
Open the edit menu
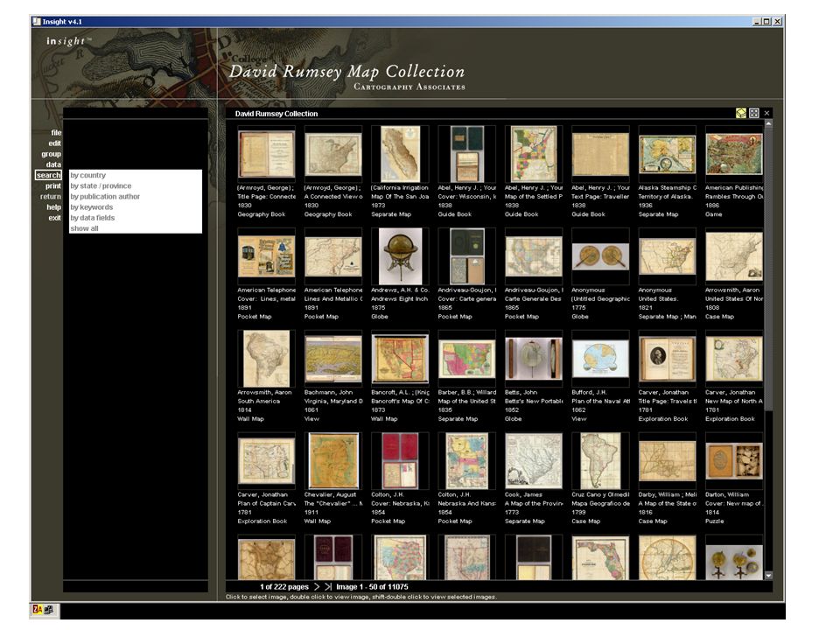pyautogui.click(x=54, y=143)
